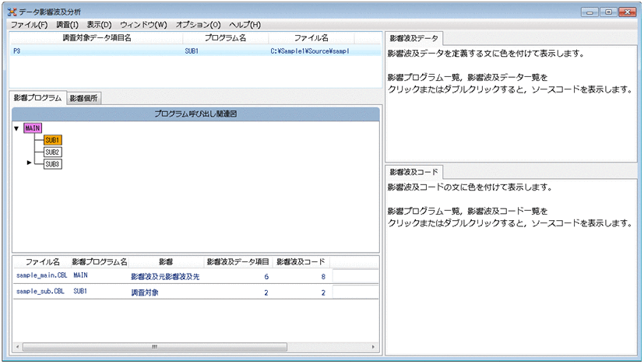
Task: Click the 調査対象 cell
Action: (145, 292)
